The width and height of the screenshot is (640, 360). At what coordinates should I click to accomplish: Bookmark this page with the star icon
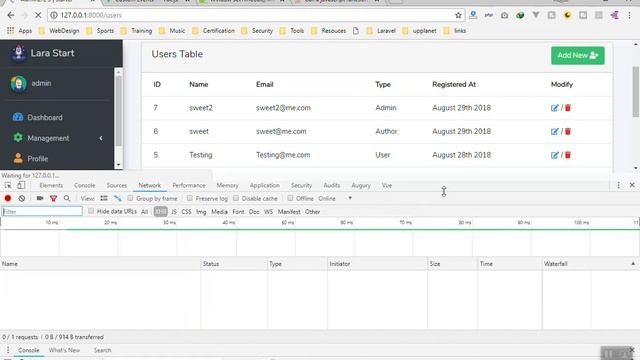coord(458,15)
